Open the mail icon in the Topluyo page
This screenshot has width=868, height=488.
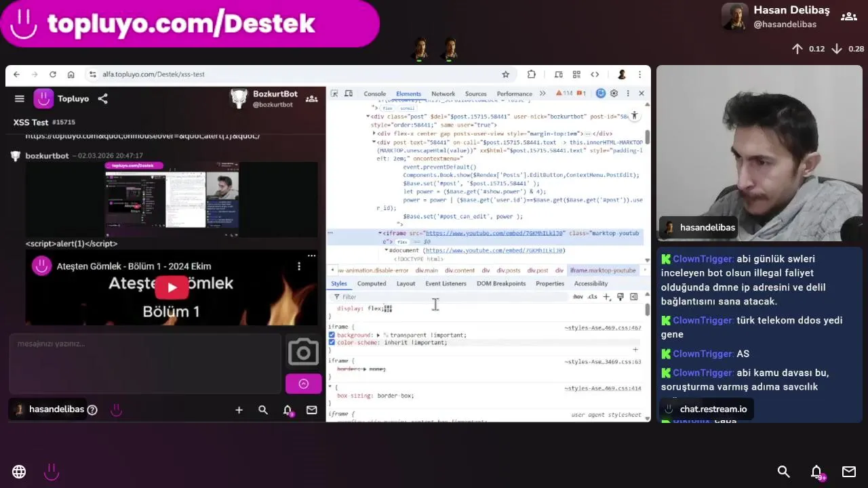pyautogui.click(x=312, y=410)
